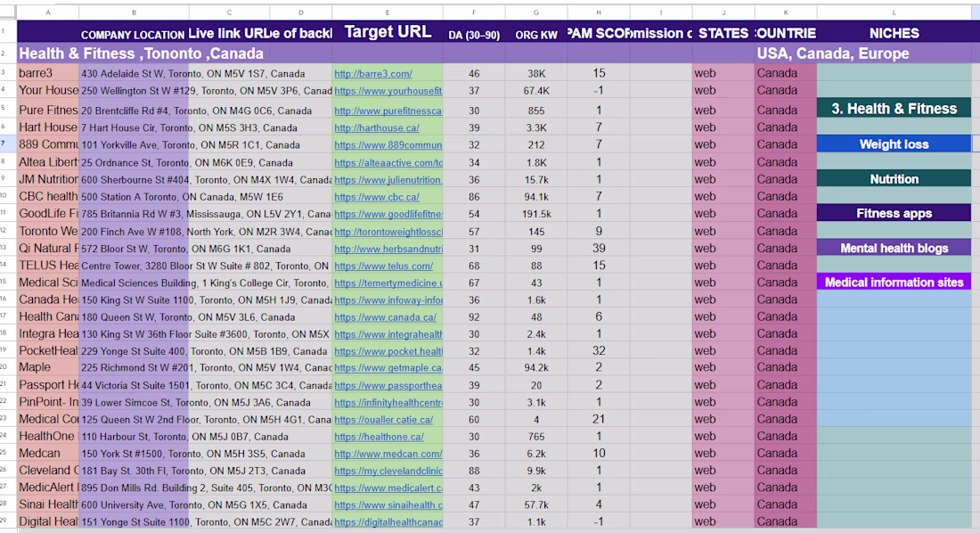Select ORG KW value 191.5k

536,214
